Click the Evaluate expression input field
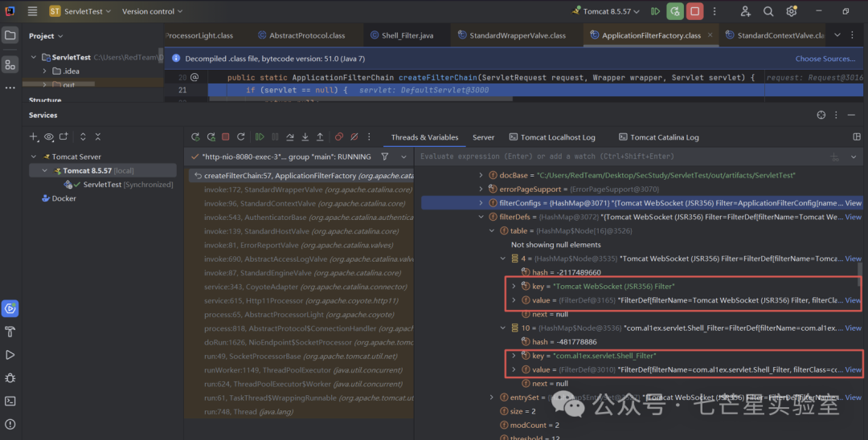 click(x=620, y=157)
